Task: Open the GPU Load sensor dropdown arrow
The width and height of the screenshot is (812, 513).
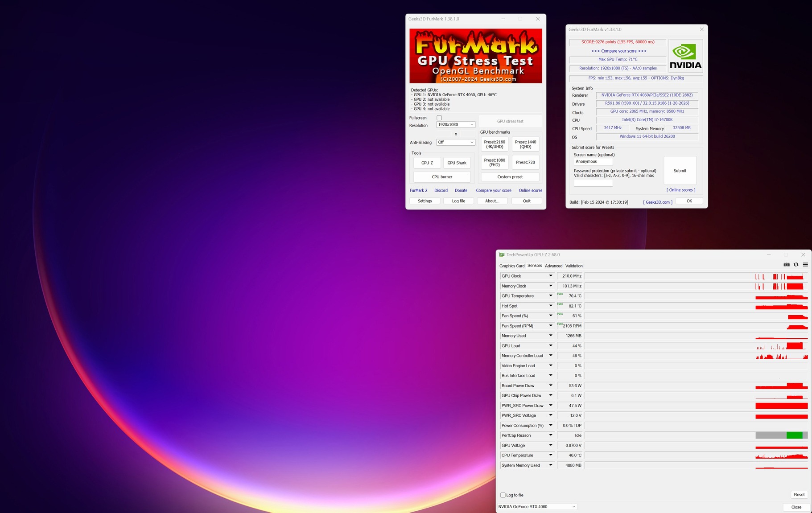Action: (551, 345)
